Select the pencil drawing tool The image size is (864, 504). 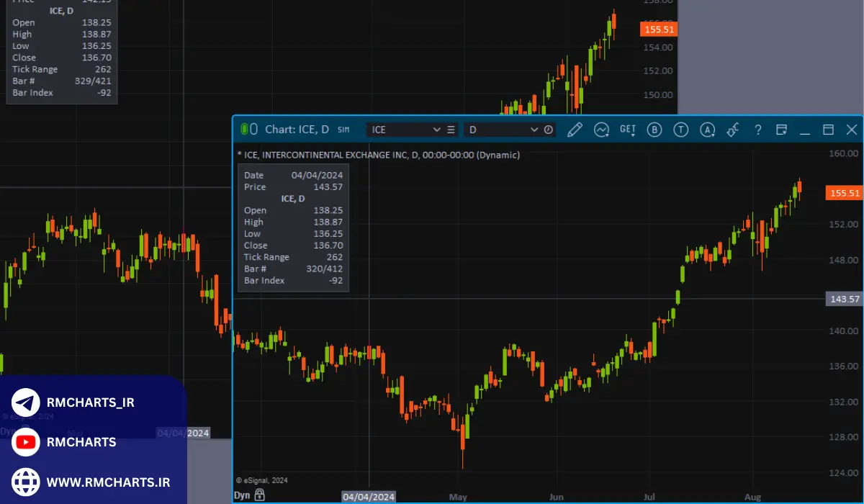[x=575, y=130]
